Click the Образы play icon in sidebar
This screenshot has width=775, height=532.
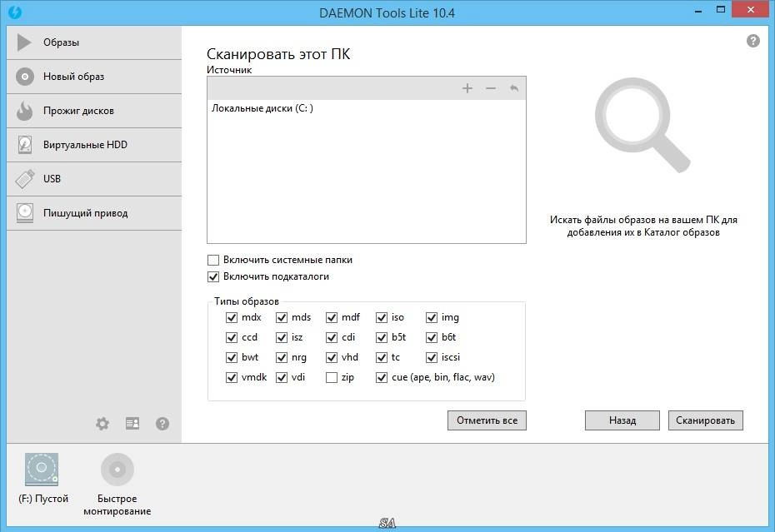coord(23,42)
